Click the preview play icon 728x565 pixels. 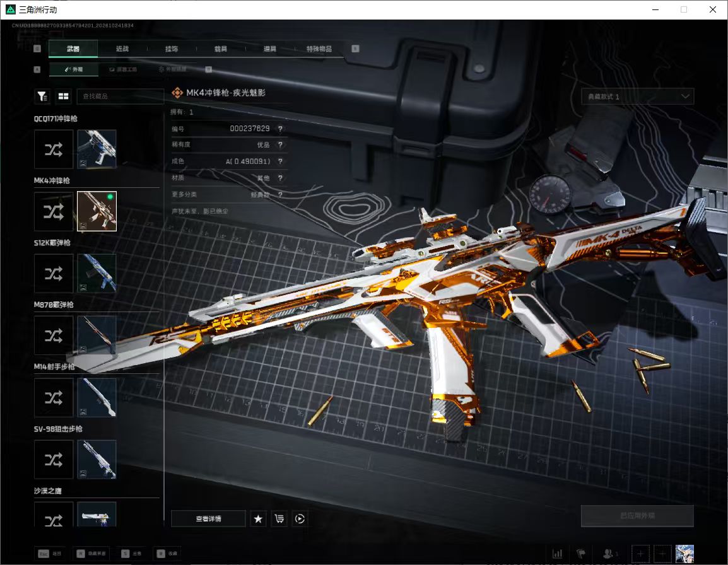click(300, 518)
